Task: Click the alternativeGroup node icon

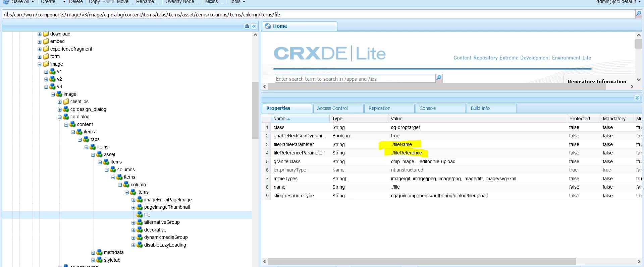Action: (x=140, y=222)
